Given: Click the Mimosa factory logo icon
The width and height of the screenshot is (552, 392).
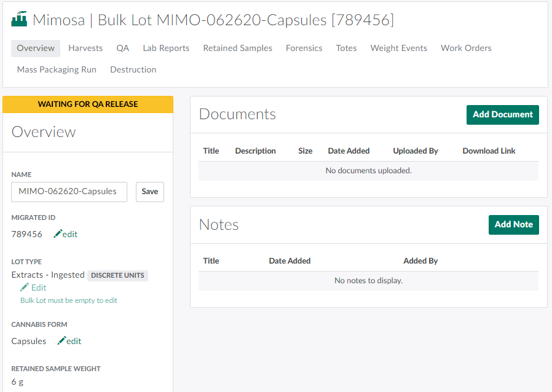Looking at the screenshot, I should click(20, 20).
